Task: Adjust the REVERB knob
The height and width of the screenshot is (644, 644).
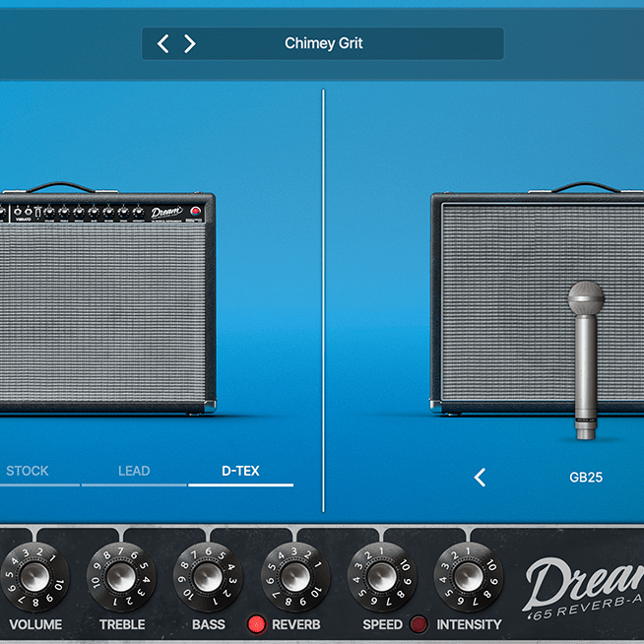Action: (x=294, y=577)
